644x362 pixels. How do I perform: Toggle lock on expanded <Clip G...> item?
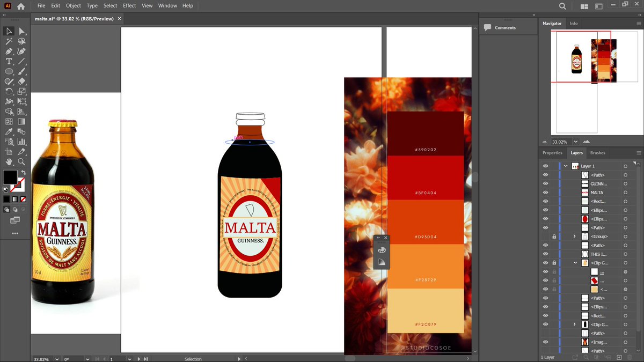(x=554, y=263)
